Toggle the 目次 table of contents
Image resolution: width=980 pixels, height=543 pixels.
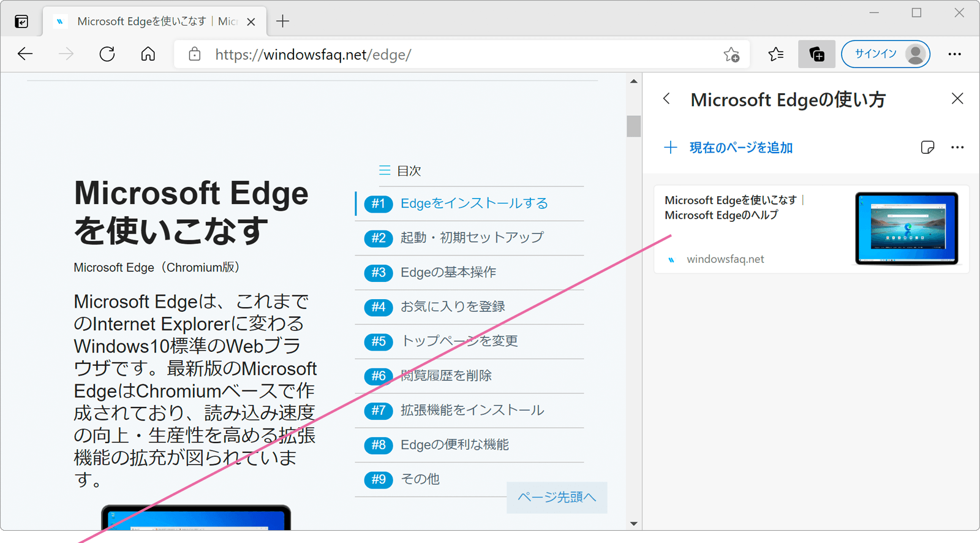click(400, 171)
